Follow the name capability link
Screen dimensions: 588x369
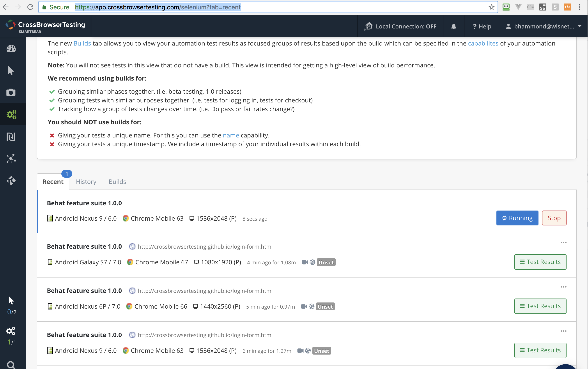point(231,135)
